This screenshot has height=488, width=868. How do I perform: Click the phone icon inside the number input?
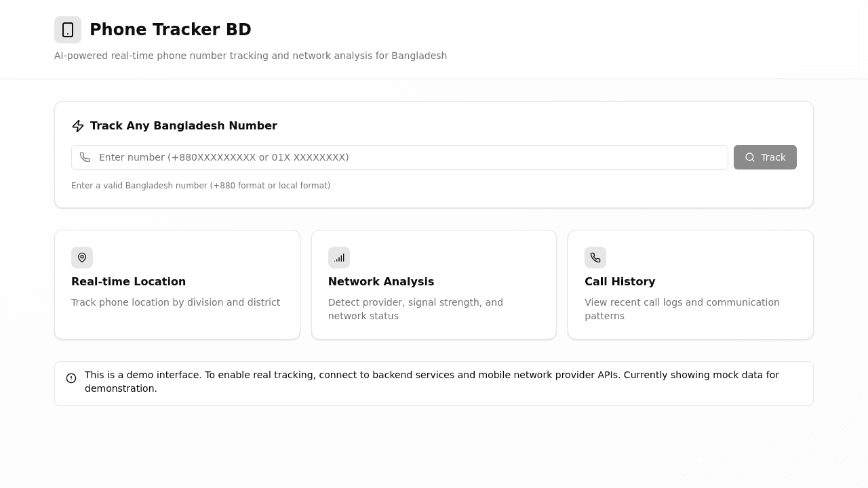85,157
